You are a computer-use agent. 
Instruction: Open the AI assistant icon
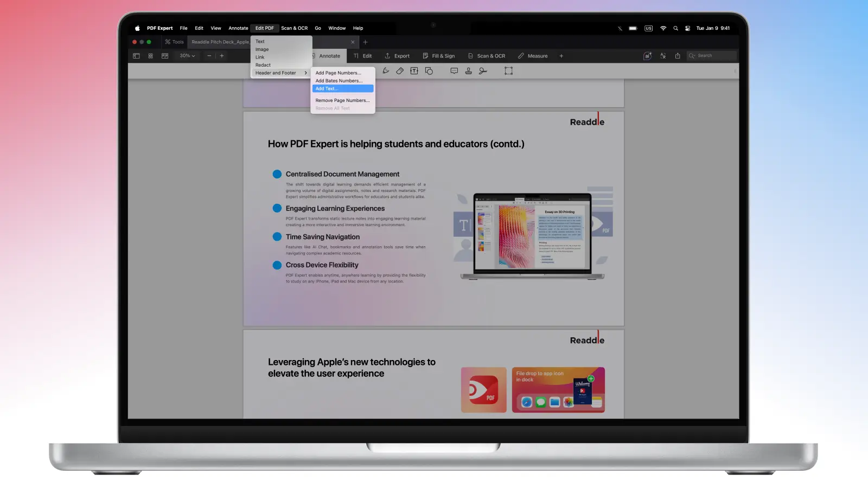(x=647, y=56)
